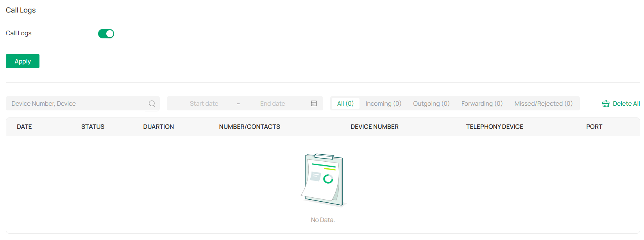The image size is (644, 240).
Task: Open the End date picker field
Action: (x=273, y=103)
